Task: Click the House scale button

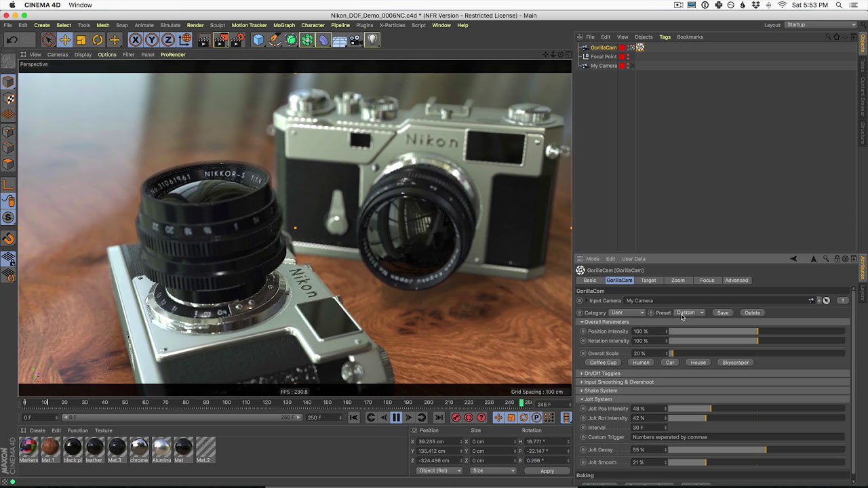Action: pyautogui.click(x=698, y=363)
